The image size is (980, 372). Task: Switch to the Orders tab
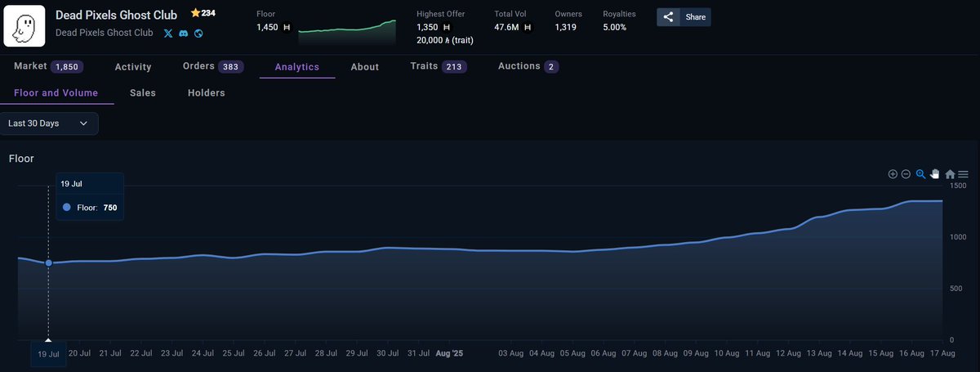tap(213, 66)
